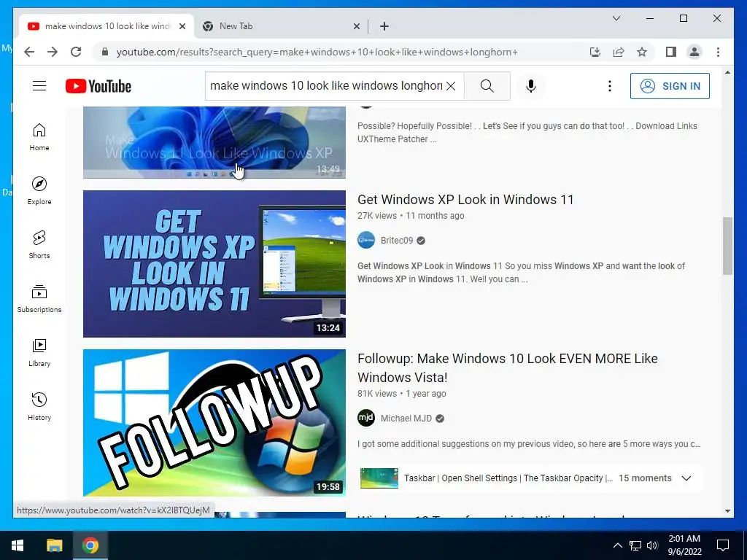747x560 pixels.
Task: Go to Home in sidebar
Action: click(x=39, y=137)
